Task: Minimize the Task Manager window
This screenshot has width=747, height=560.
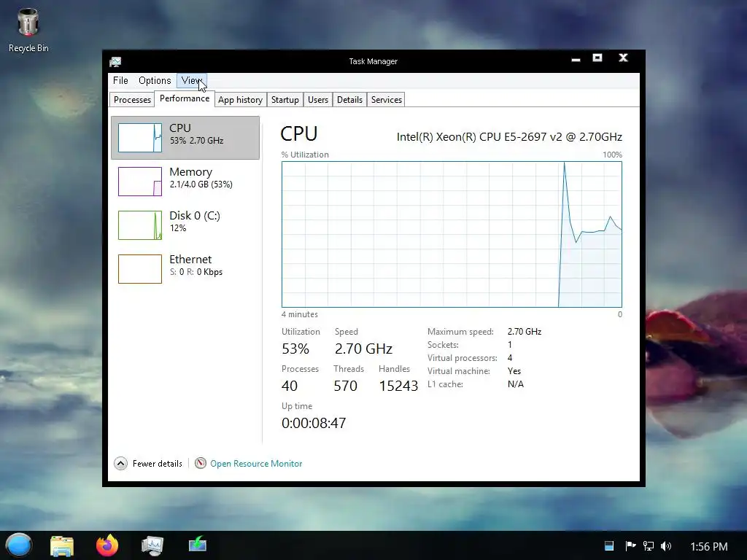Action: (x=576, y=59)
